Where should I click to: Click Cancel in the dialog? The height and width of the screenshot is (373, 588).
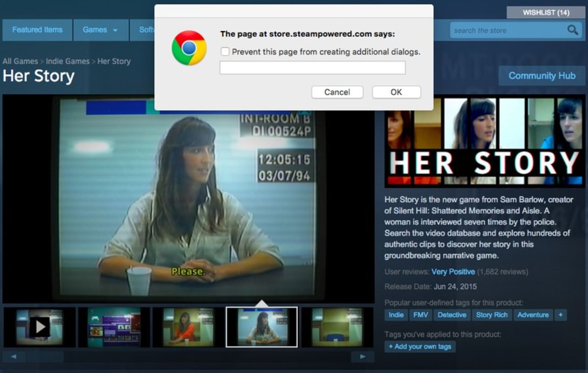(x=337, y=92)
